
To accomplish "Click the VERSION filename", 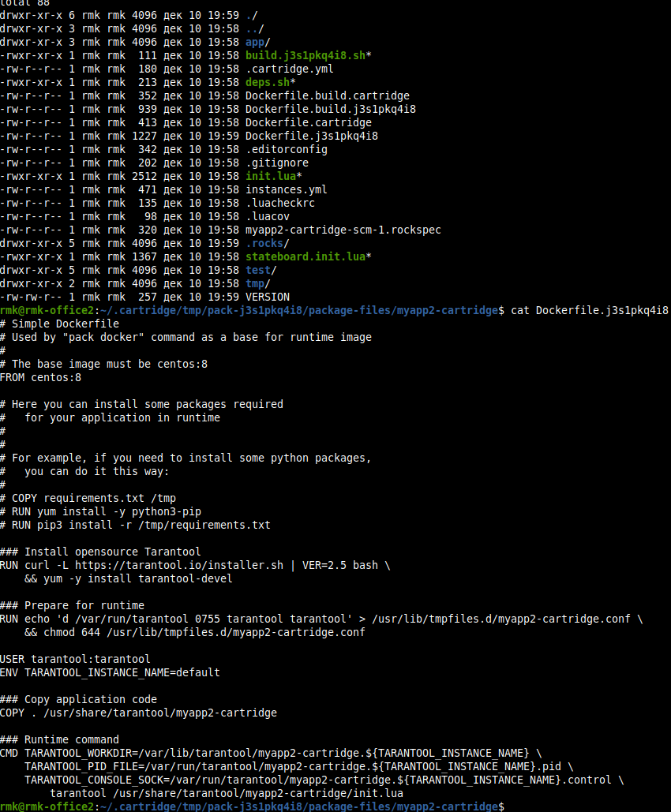I will pos(268,298).
